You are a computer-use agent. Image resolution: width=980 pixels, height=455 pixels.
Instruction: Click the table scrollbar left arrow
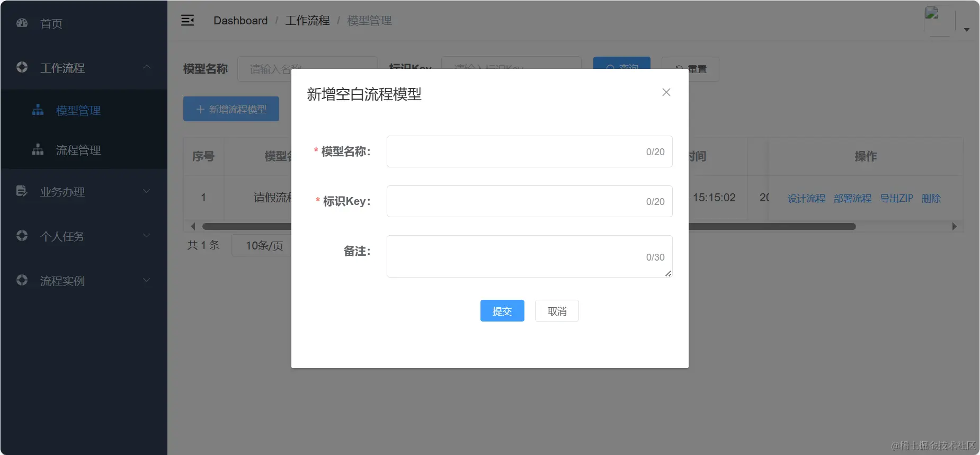[193, 226]
